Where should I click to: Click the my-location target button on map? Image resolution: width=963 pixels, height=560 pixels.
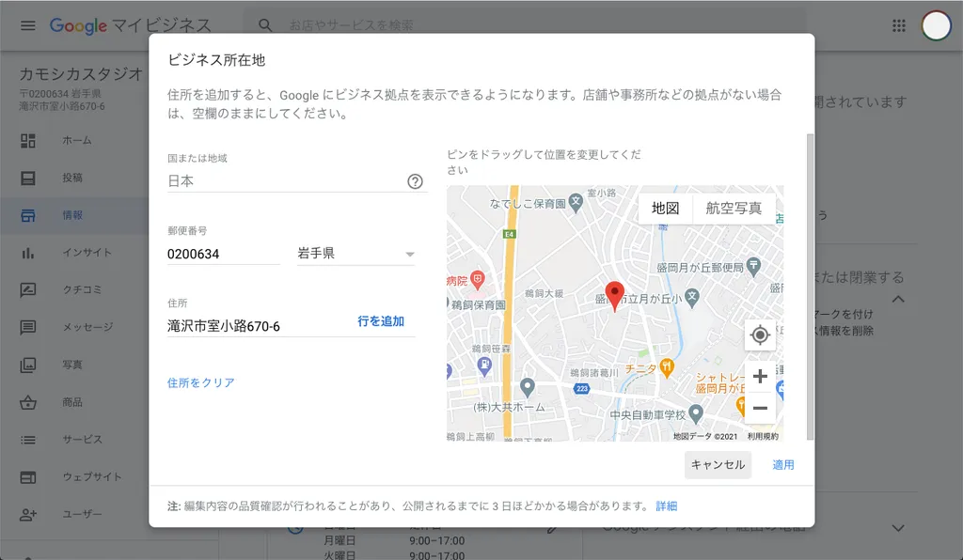coord(760,334)
